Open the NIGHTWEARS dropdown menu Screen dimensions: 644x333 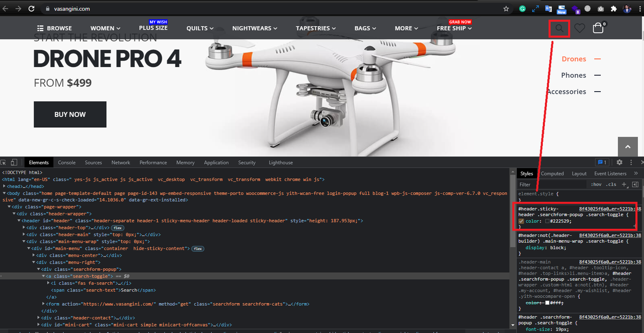(x=255, y=28)
